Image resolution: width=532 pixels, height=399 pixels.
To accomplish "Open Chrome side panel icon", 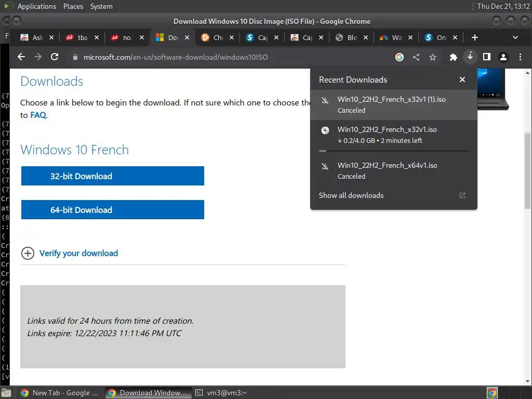I will tap(486, 57).
